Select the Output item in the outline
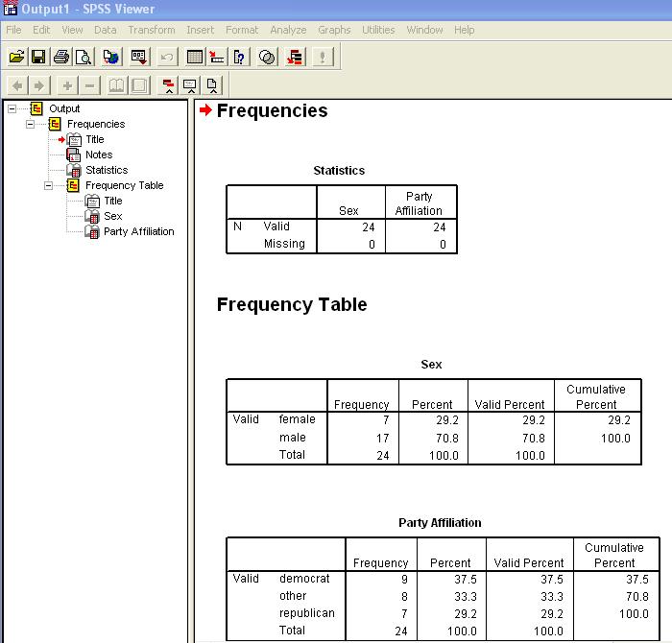 (x=64, y=108)
